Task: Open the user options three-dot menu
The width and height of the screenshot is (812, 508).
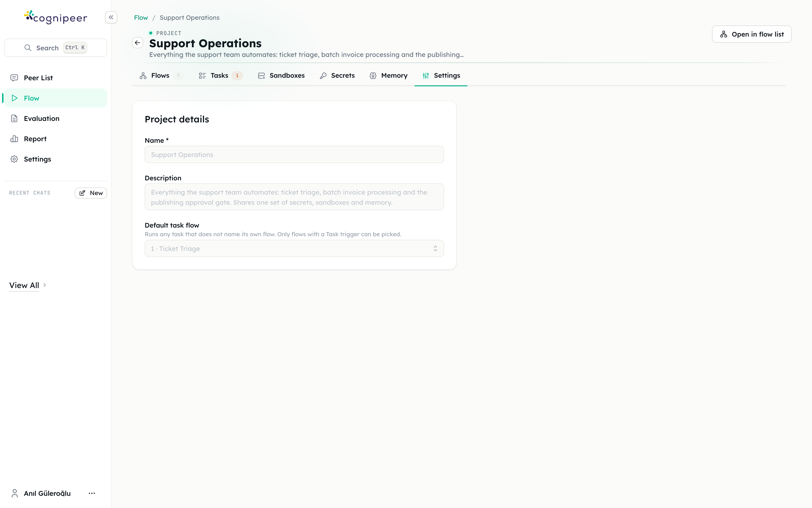Action: click(x=92, y=493)
